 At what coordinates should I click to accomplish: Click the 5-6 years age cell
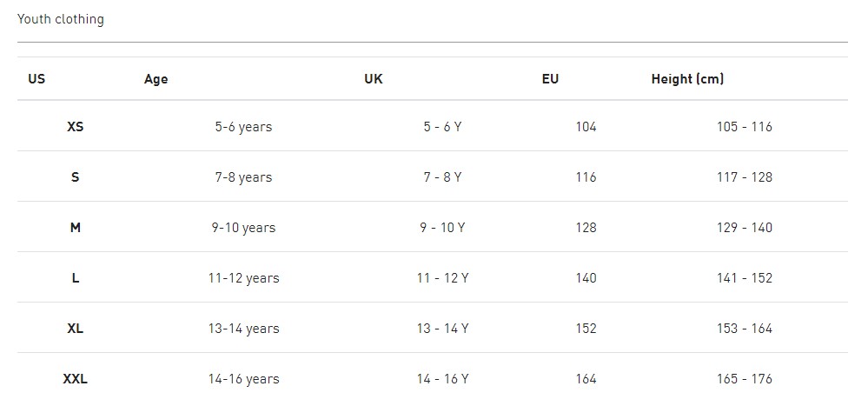click(243, 127)
